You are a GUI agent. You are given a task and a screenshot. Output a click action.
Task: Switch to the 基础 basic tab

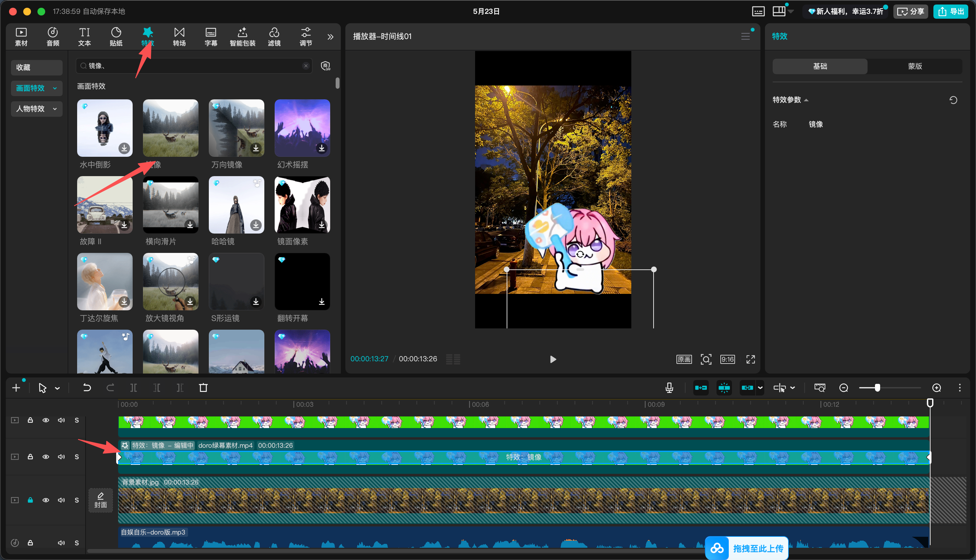tap(820, 66)
